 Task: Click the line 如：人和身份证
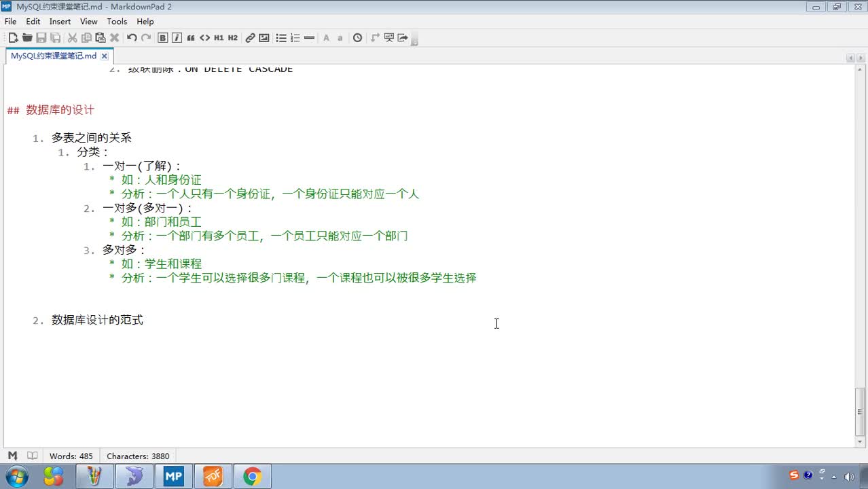coord(162,180)
